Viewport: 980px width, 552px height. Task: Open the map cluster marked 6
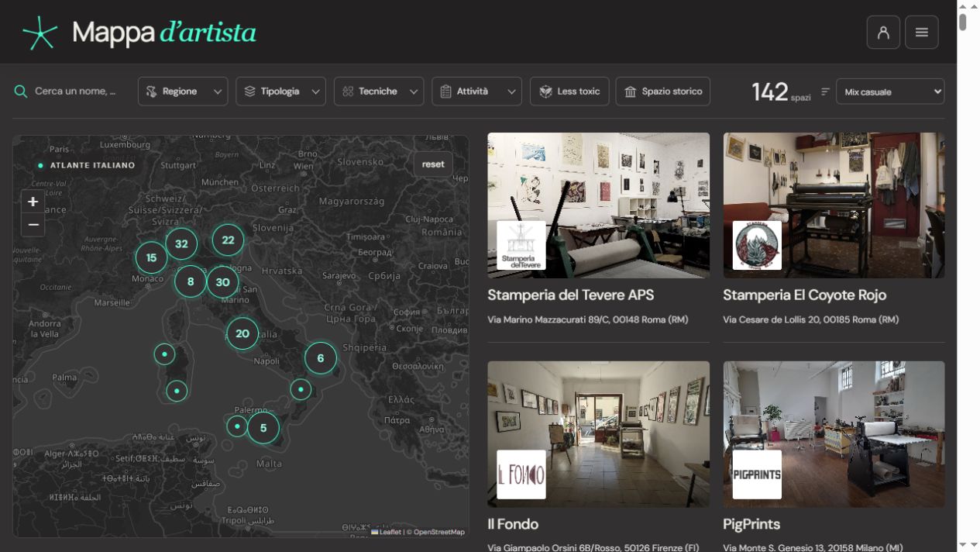(321, 358)
